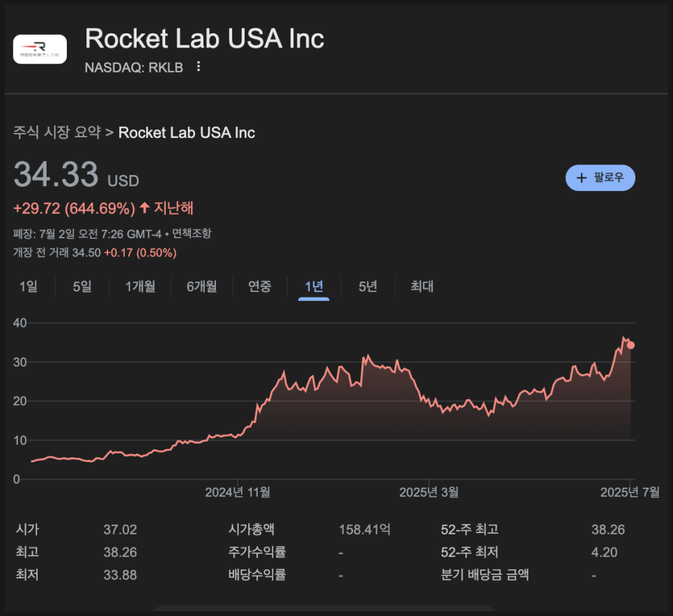Select the 1년 range tab
The width and height of the screenshot is (673, 616).
pyautogui.click(x=314, y=286)
